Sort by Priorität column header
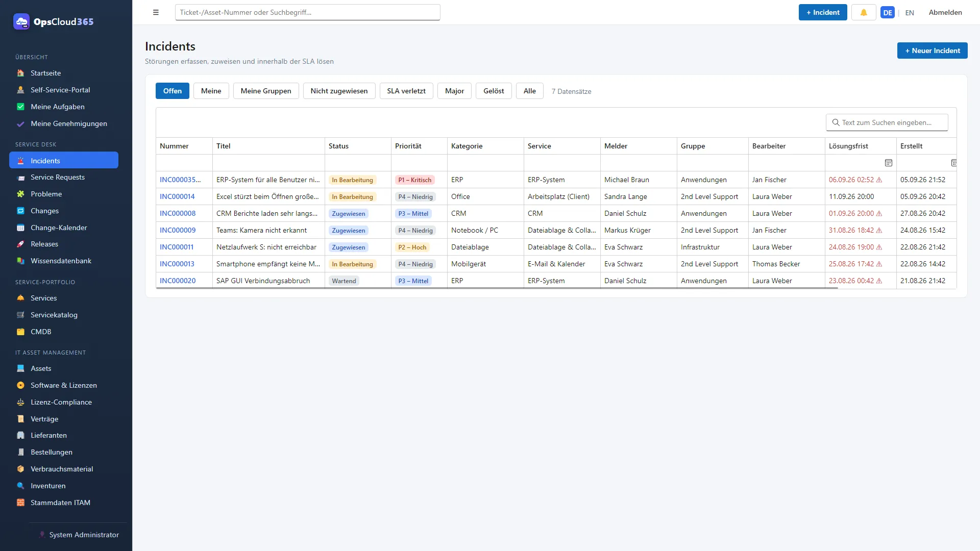980x551 pixels. click(419, 146)
